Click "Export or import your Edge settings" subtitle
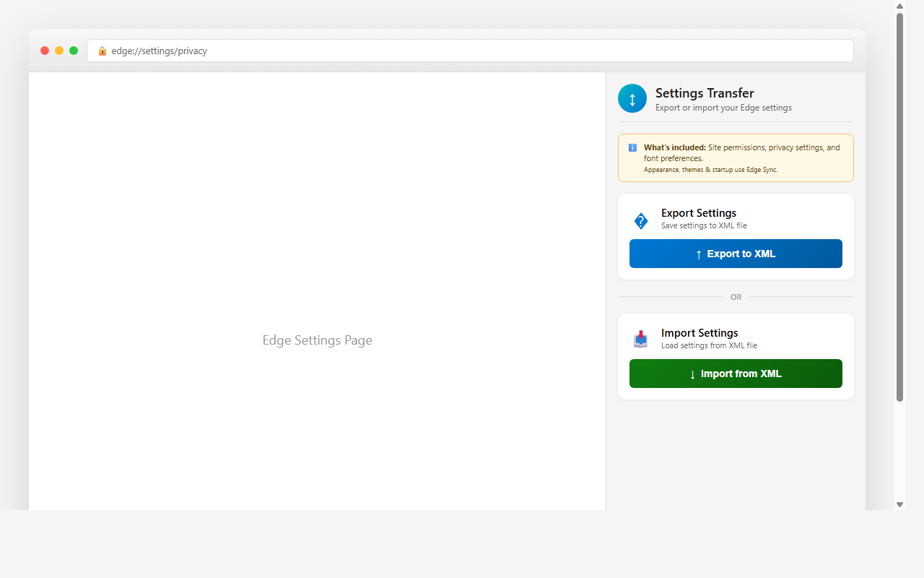Screen dimensions: 924x578 point(723,108)
